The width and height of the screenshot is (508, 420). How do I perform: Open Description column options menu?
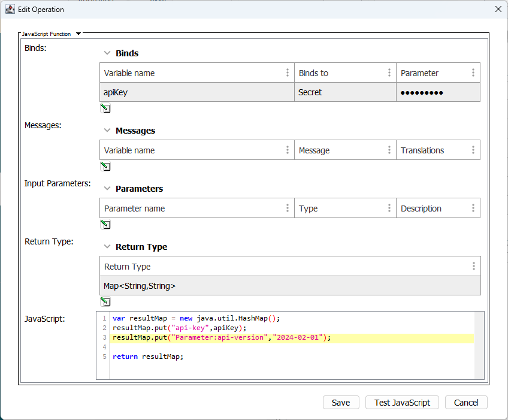pos(473,209)
